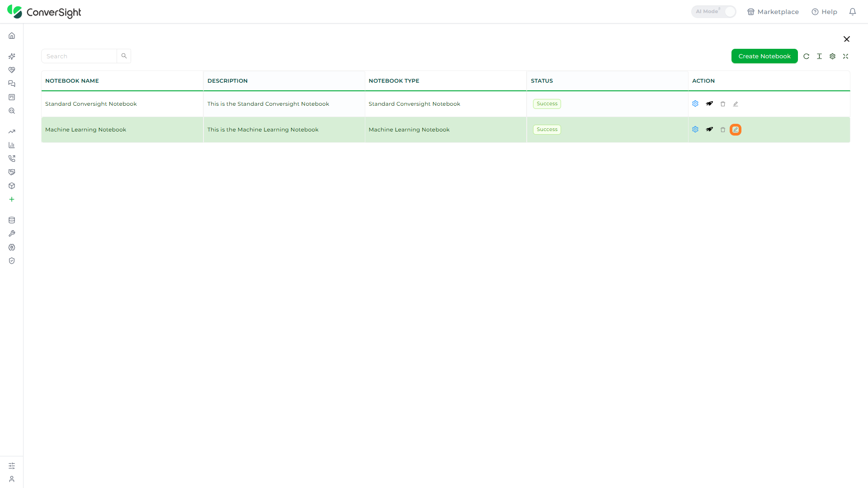Screen dimensions: 868x488
Task: Open the board panel icon in sidebar
Action: click(x=12, y=97)
